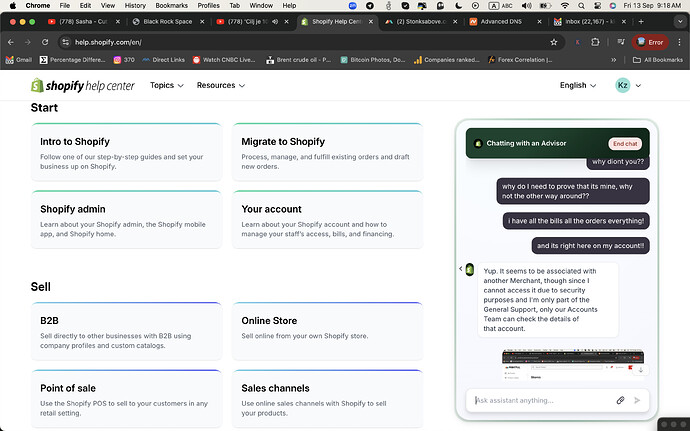Expand the Resources dropdown
This screenshot has width=690, height=431.
(x=220, y=85)
